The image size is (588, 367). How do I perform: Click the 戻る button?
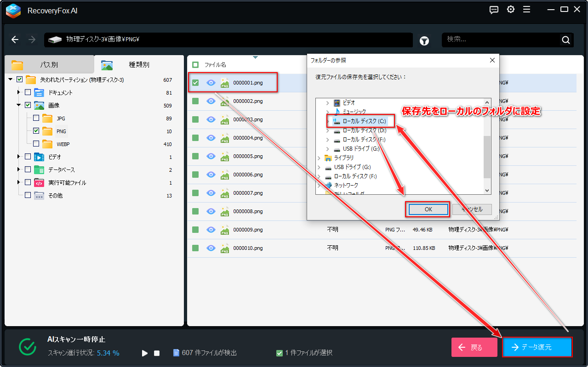tap(474, 347)
